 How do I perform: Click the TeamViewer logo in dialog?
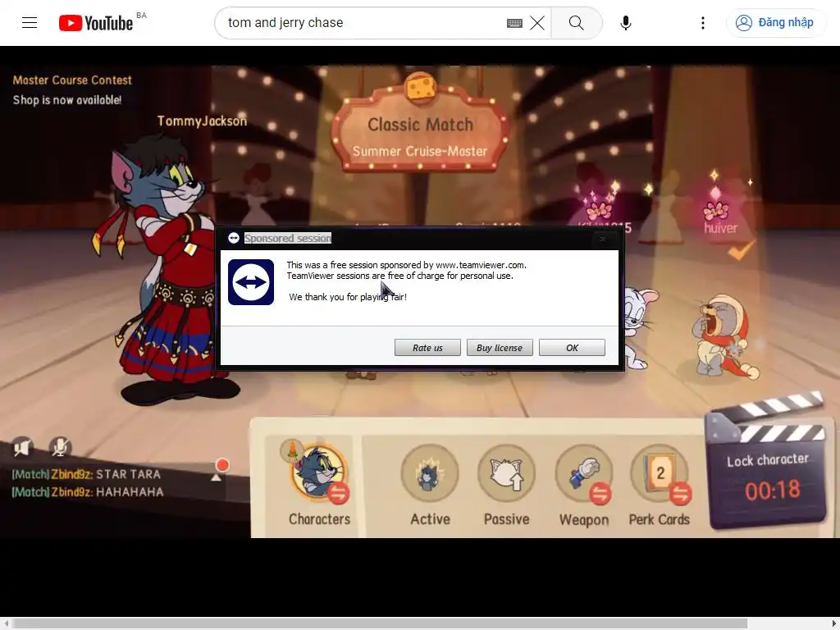251,282
